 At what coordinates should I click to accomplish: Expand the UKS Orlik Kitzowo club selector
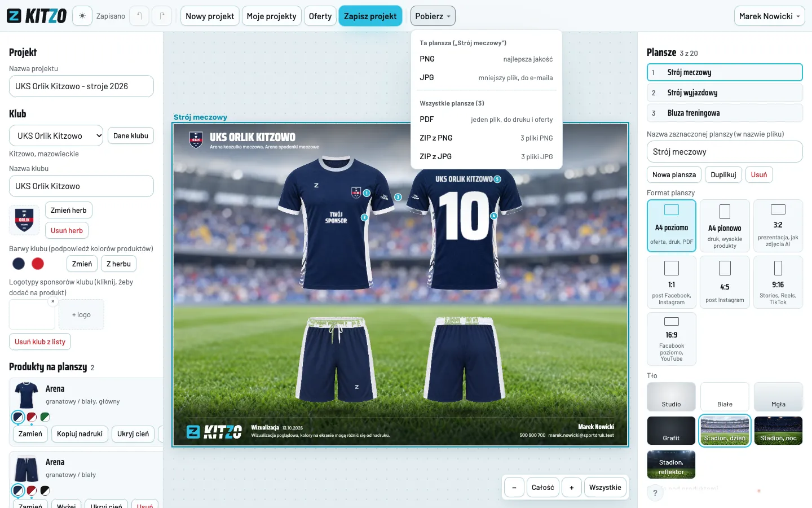pyautogui.click(x=56, y=135)
